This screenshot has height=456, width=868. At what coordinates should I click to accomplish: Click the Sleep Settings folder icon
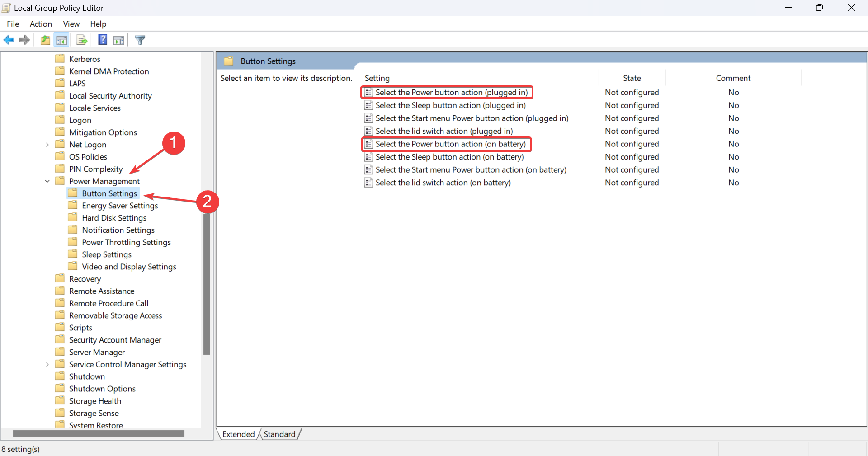coord(73,254)
